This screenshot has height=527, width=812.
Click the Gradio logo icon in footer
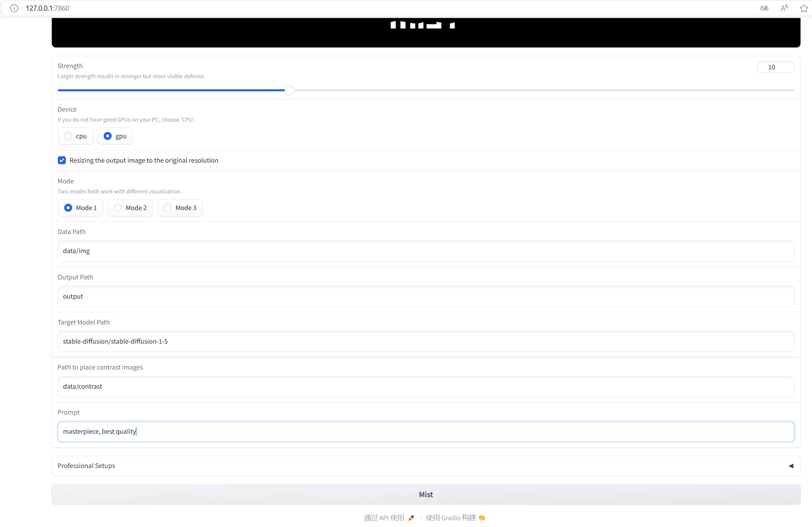(482, 518)
